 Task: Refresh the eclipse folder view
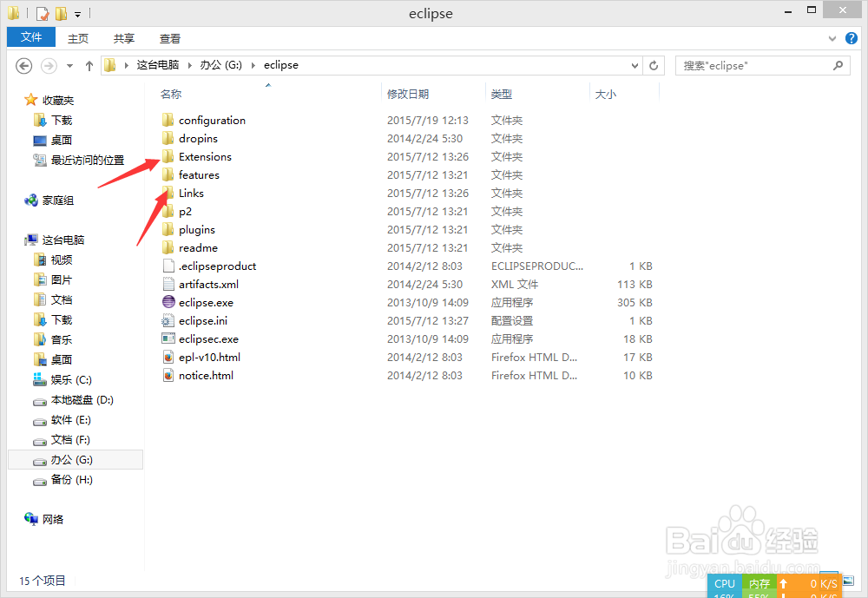(654, 65)
